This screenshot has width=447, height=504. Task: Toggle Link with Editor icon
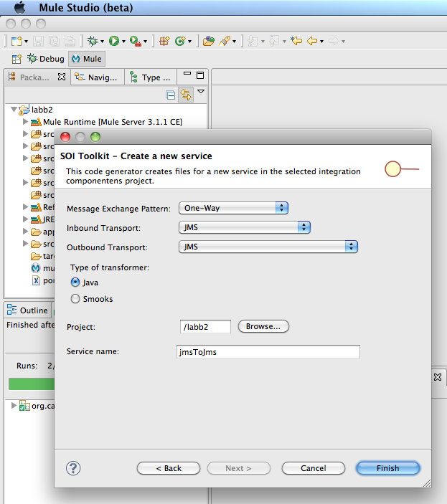(x=186, y=95)
